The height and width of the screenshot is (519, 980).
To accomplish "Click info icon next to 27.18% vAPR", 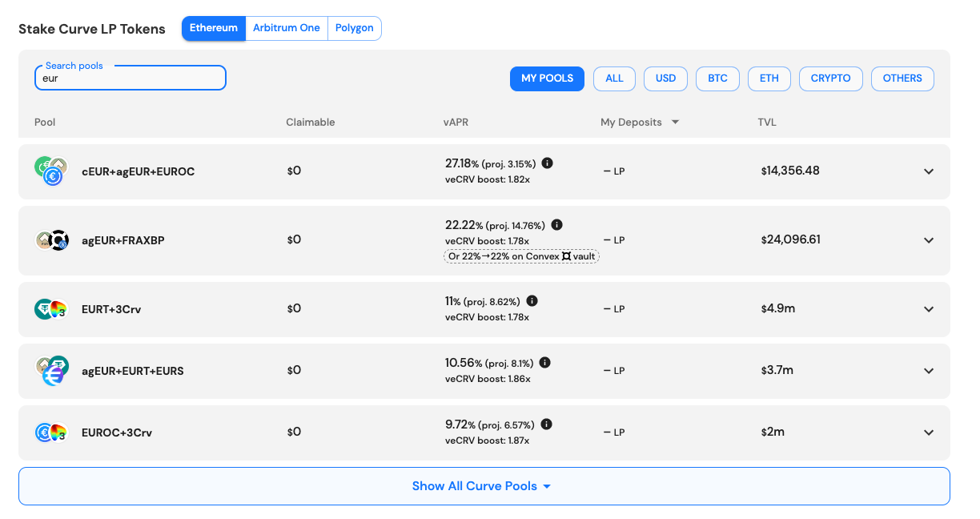I will tap(548, 163).
